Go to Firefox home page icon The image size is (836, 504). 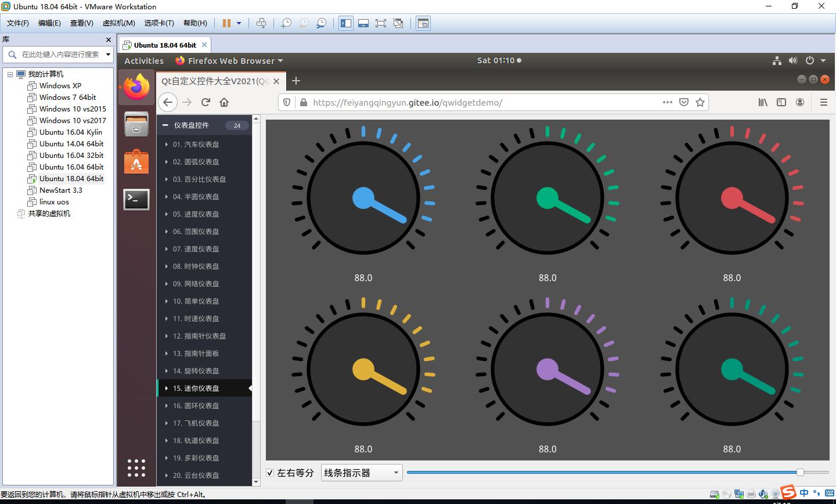(x=224, y=102)
